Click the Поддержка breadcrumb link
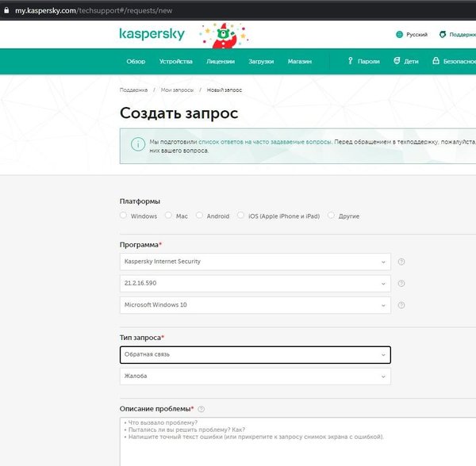This screenshot has width=476, height=466. pyautogui.click(x=133, y=90)
